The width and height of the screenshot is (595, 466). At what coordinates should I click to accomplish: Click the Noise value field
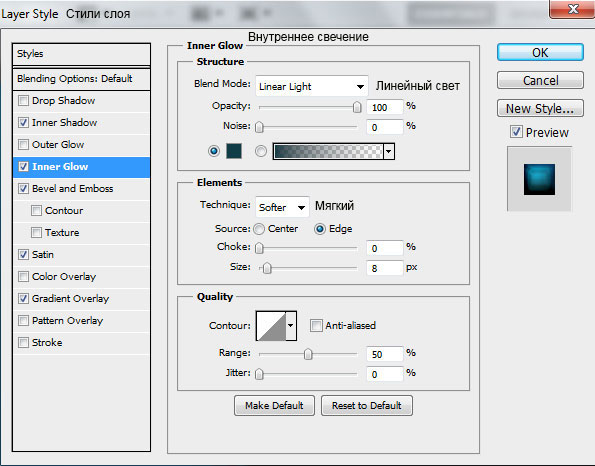(x=385, y=127)
